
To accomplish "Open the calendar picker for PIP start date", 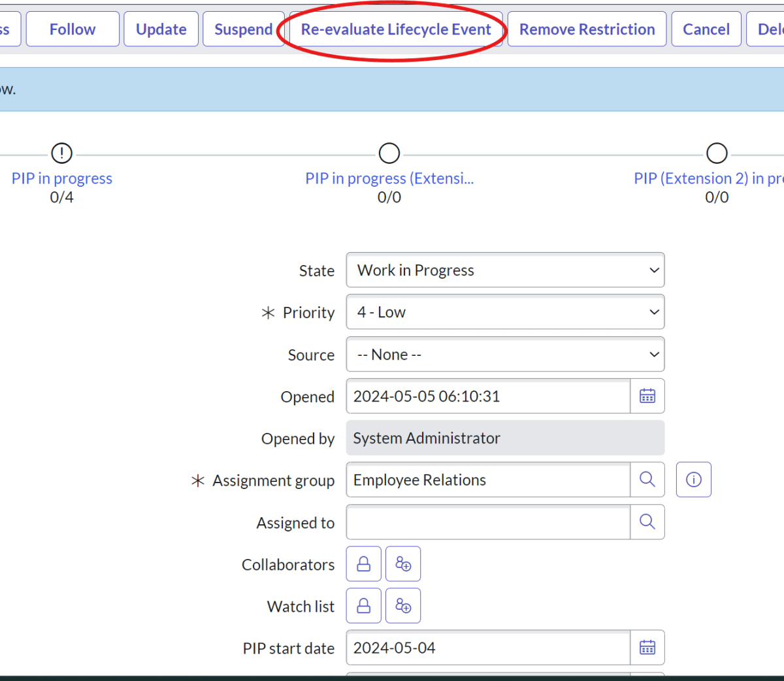I will point(647,647).
